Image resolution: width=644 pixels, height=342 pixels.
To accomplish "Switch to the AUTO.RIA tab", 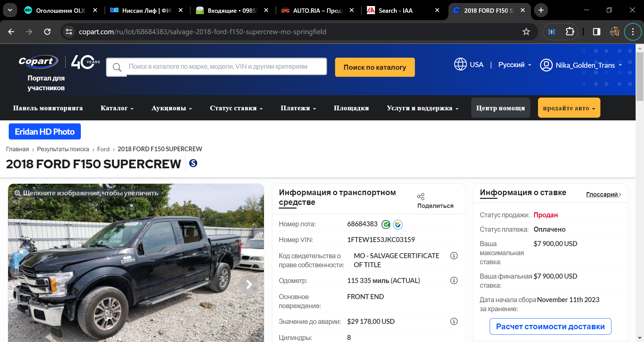I will [317, 10].
